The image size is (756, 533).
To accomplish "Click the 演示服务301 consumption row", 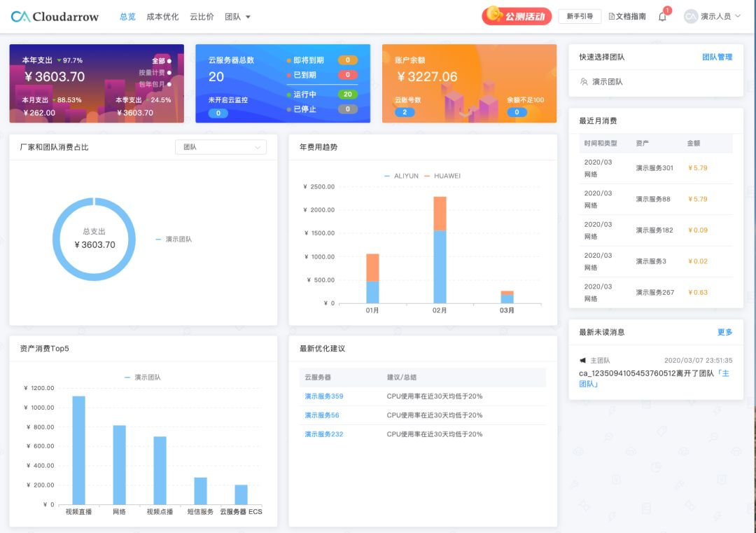I will (656, 168).
